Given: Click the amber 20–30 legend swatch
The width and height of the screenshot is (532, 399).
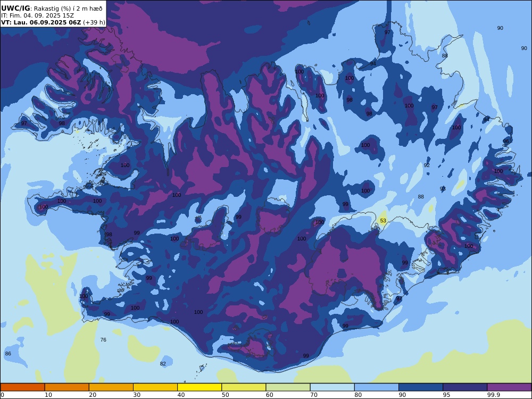Looking at the screenshot, I should click(x=111, y=387).
